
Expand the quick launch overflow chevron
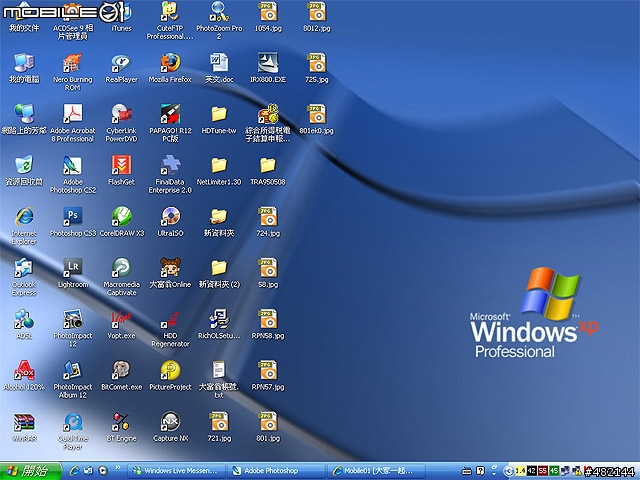coord(118,468)
